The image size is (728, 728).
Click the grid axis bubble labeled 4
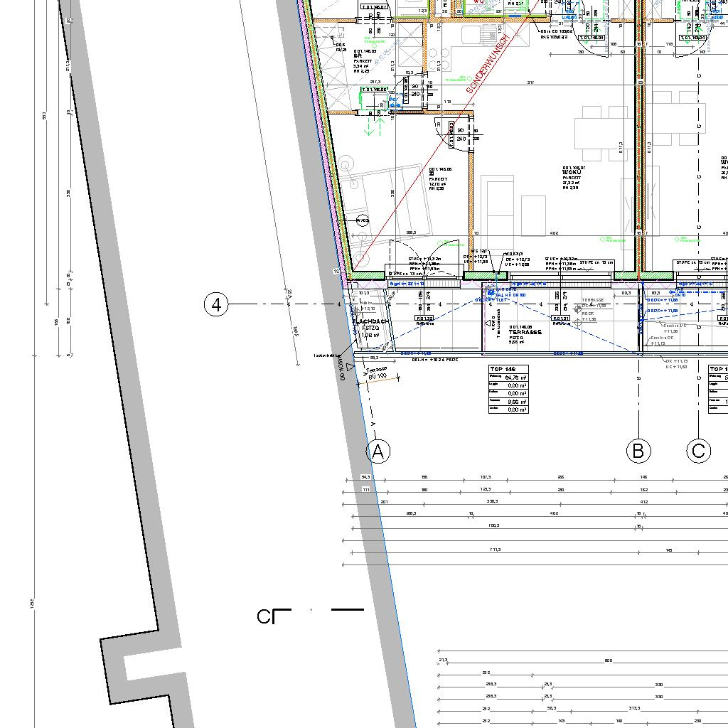coord(216,304)
